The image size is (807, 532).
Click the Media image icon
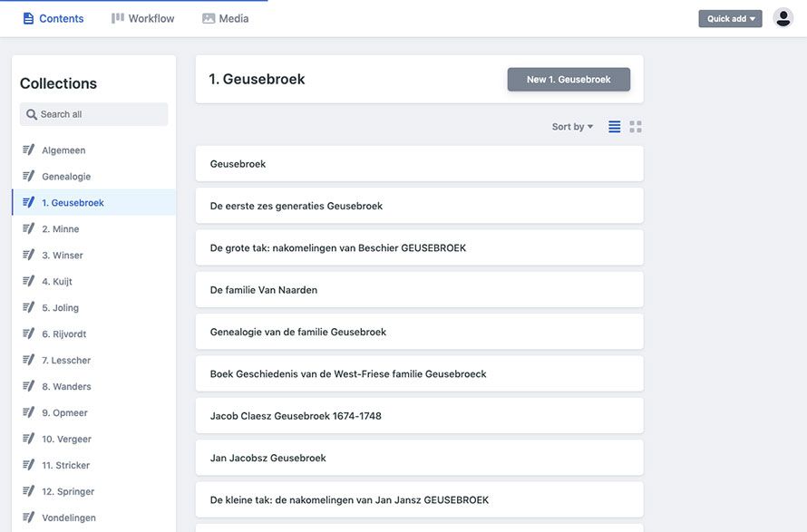click(209, 18)
